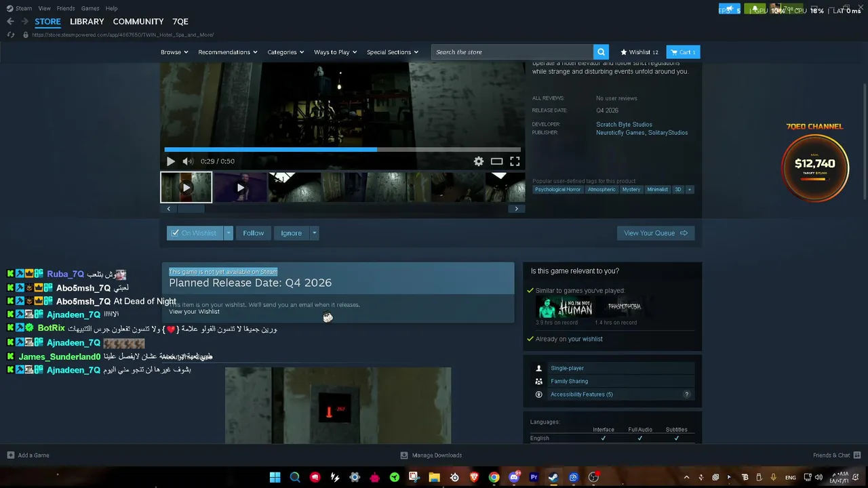Open SolitaryStudios publisher link
The width and height of the screenshot is (868, 488).
[x=668, y=133]
